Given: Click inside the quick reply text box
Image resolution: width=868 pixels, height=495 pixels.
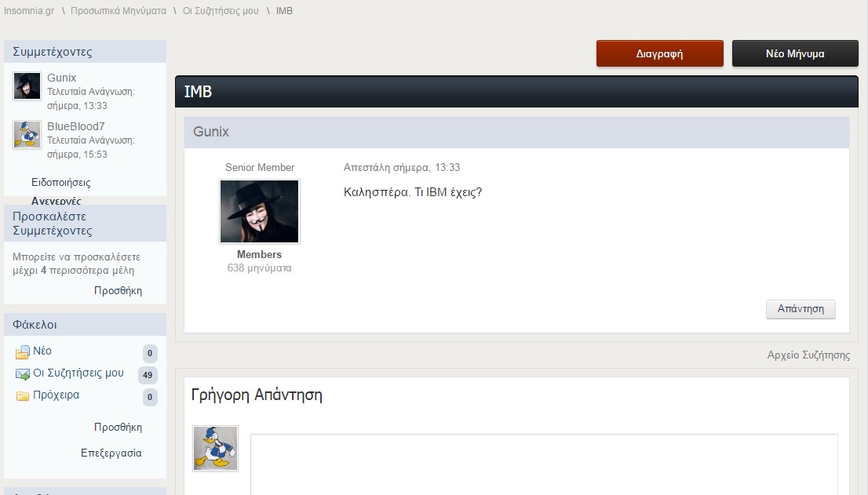Looking at the screenshot, I should click(x=544, y=464).
